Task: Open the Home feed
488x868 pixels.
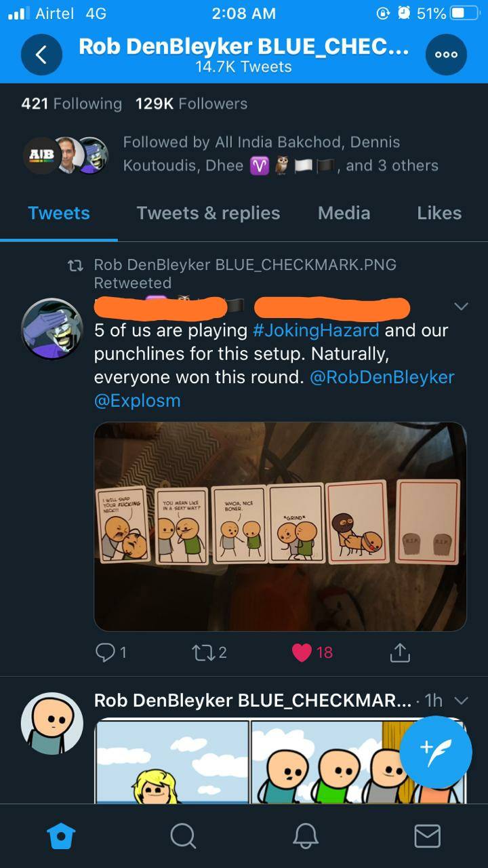Action: point(60,836)
